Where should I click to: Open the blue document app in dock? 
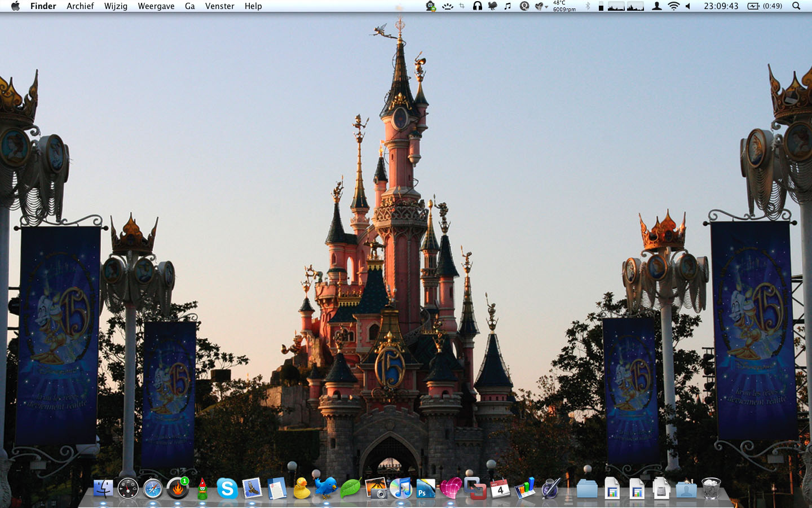[277, 489]
